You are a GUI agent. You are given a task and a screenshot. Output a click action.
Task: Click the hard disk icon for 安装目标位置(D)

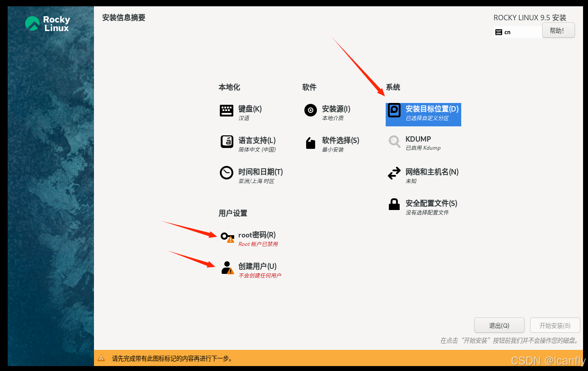pyautogui.click(x=394, y=110)
